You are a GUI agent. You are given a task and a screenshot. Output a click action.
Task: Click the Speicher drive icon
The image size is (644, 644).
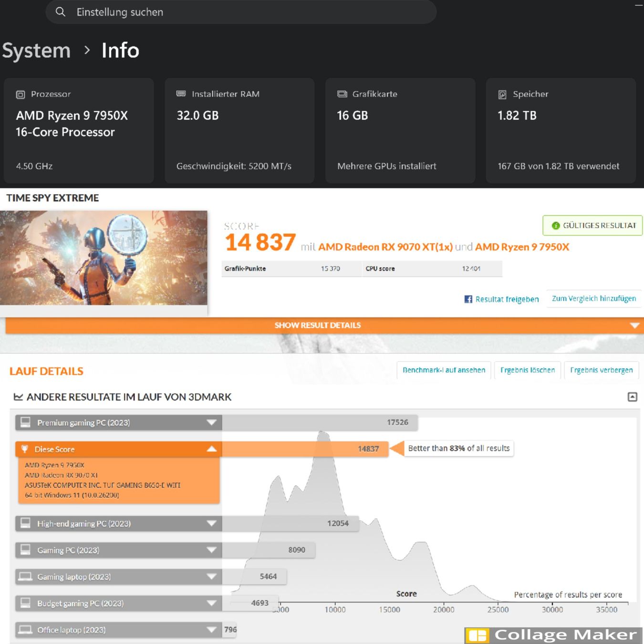click(x=502, y=94)
